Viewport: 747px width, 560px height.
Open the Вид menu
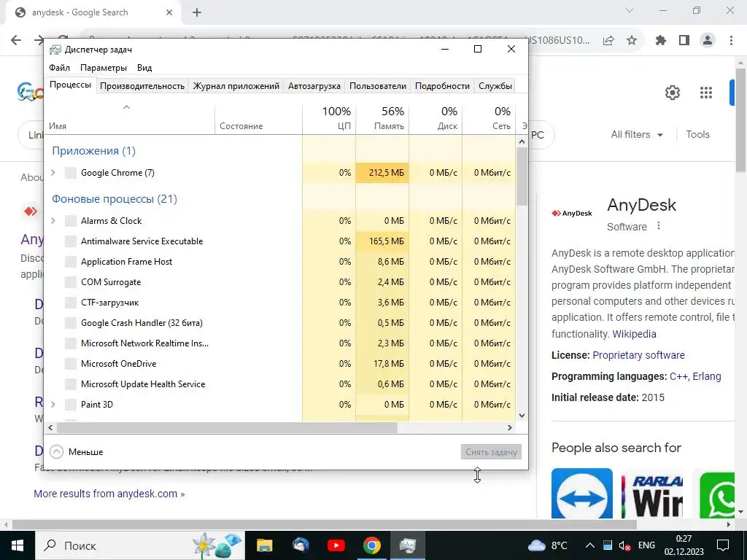tap(144, 68)
